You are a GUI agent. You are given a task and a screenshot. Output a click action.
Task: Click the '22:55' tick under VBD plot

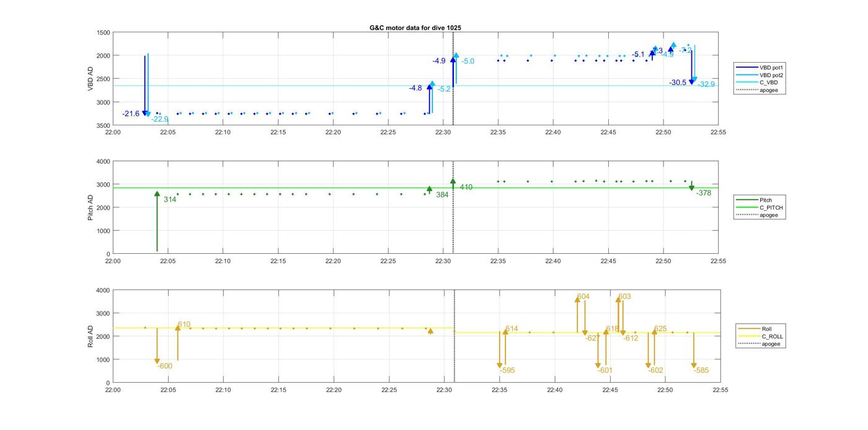(718, 132)
